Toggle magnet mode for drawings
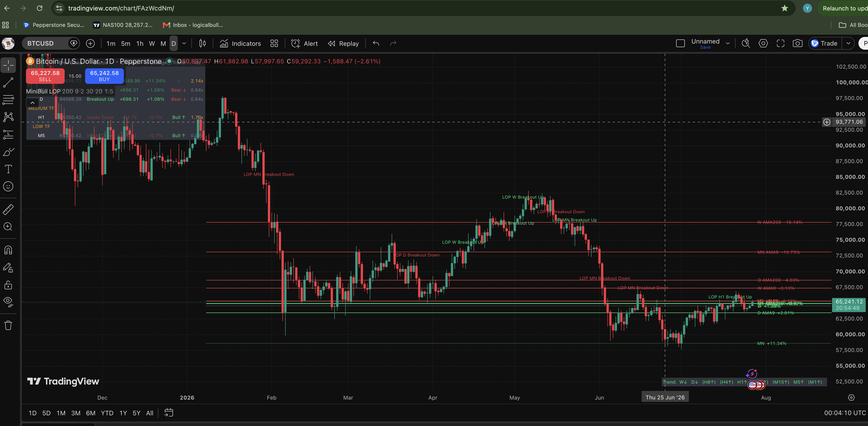Viewport: 868px width, 426px height. coord(8,250)
